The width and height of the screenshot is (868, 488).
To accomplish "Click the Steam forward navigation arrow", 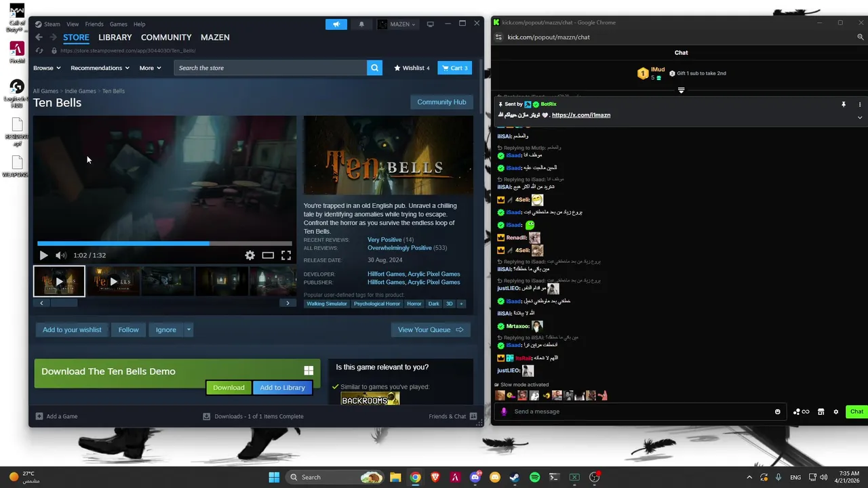I will click(x=52, y=37).
